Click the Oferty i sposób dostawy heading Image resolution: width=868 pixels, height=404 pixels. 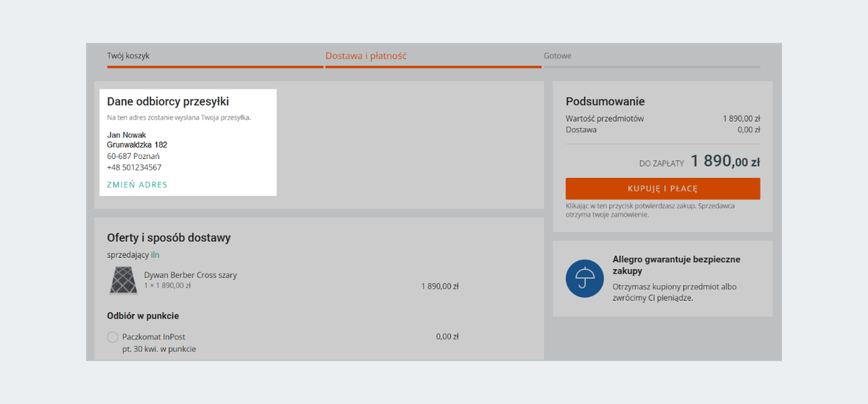(169, 238)
